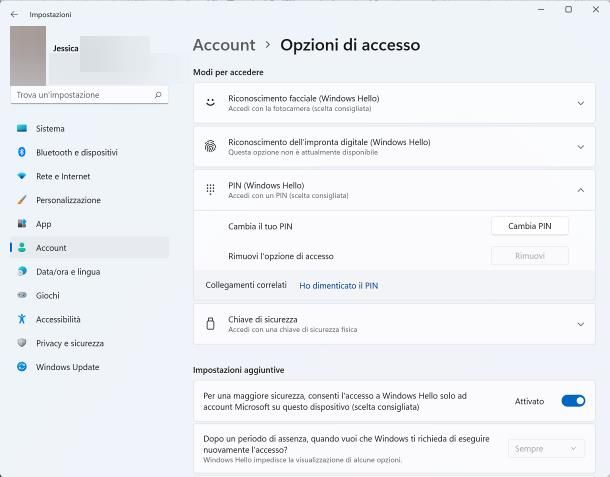Image resolution: width=610 pixels, height=477 pixels.
Task: Click the Jessica user name
Action: coord(66,48)
